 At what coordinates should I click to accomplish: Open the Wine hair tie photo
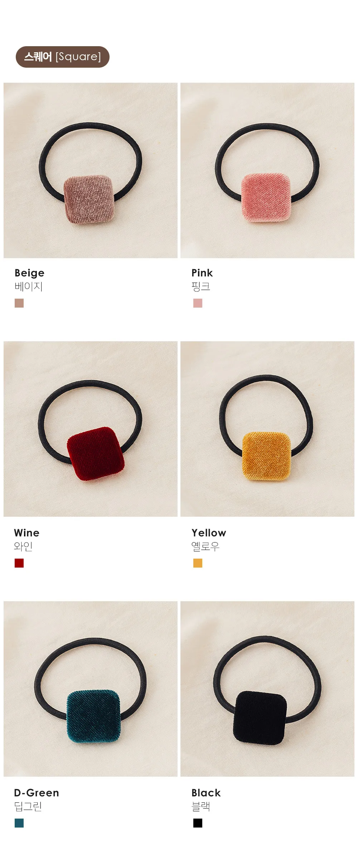91,429
